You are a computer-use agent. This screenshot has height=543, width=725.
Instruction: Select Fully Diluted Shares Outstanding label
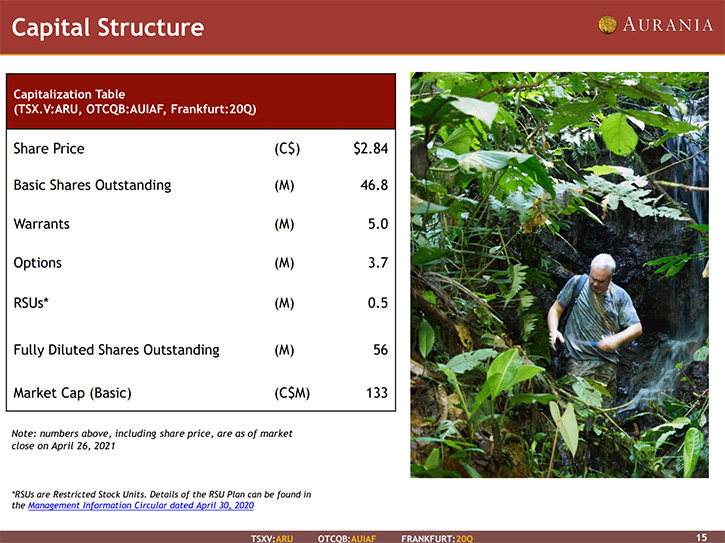[117, 350]
